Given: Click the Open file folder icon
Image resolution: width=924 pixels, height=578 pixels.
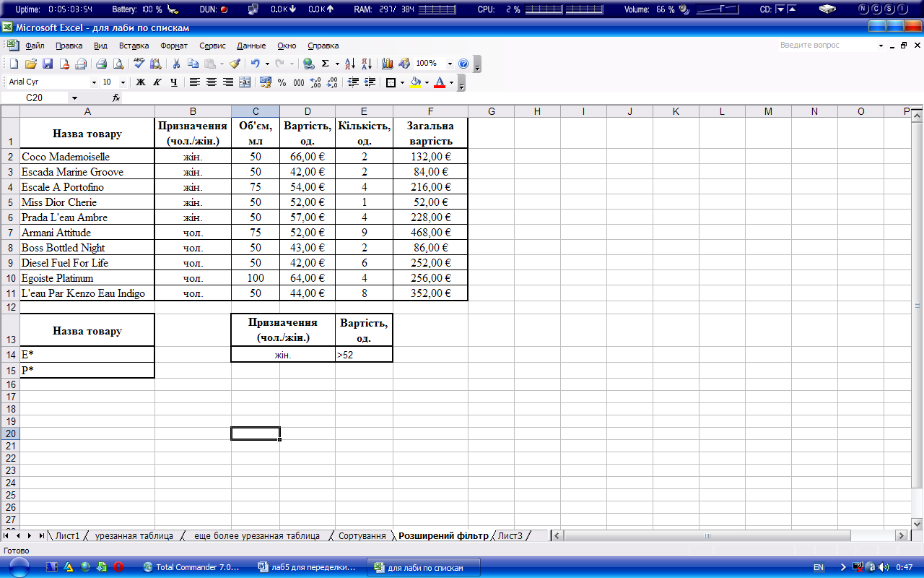Looking at the screenshot, I should tap(30, 64).
